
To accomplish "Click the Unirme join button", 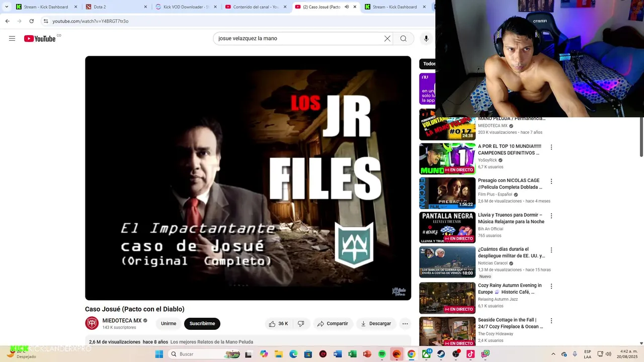I will point(169,323).
